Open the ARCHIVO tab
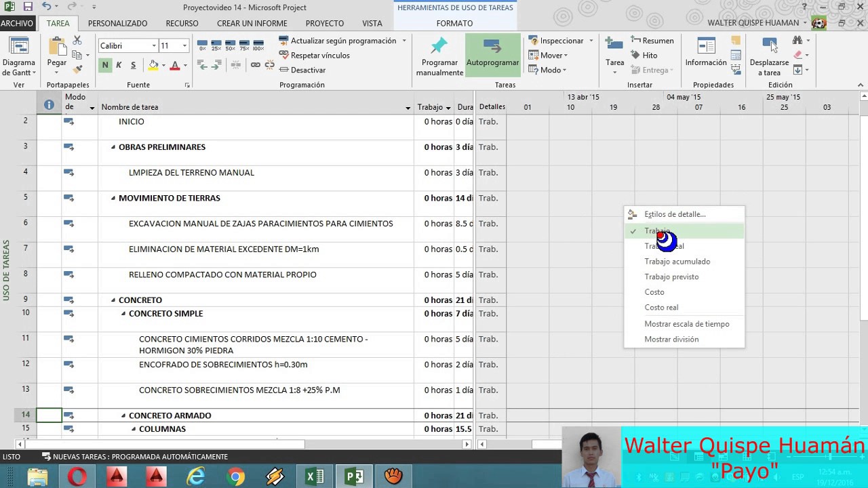The width and height of the screenshot is (868, 488). (x=18, y=23)
